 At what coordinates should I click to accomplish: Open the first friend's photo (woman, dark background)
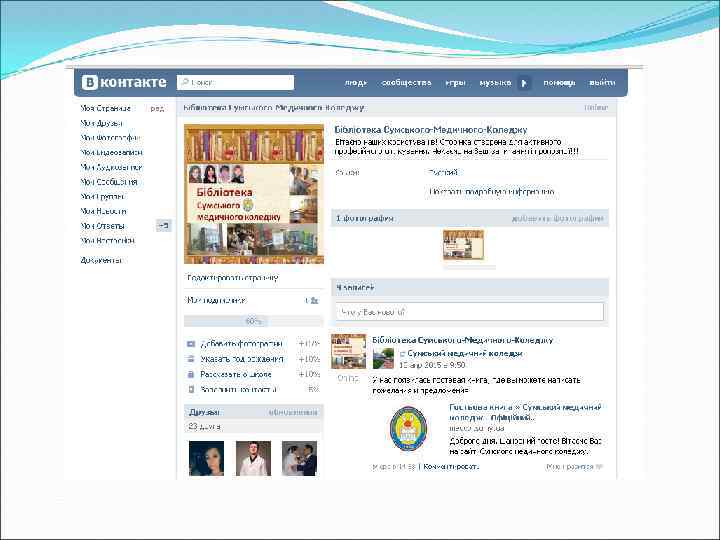pos(207,458)
